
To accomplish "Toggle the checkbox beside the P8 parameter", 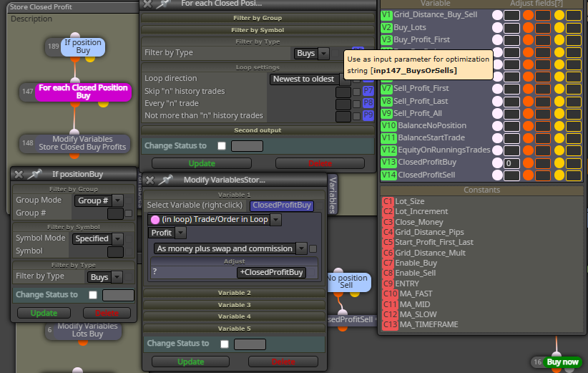I will [357, 104].
